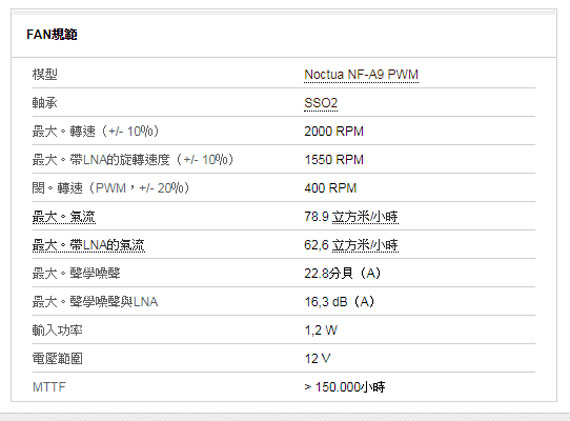Open the Noctua NF-A9 PWM link

(361, 75)
